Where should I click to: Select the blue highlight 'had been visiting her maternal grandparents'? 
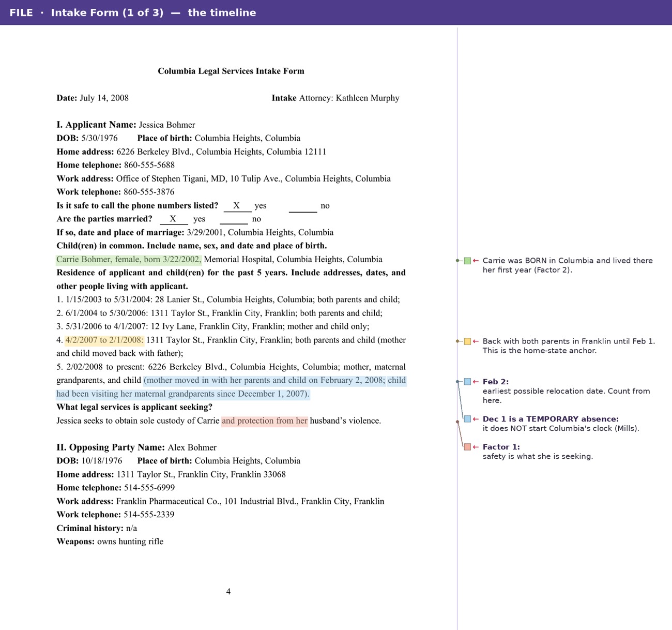pyautogui.click(x=183, y=394)
